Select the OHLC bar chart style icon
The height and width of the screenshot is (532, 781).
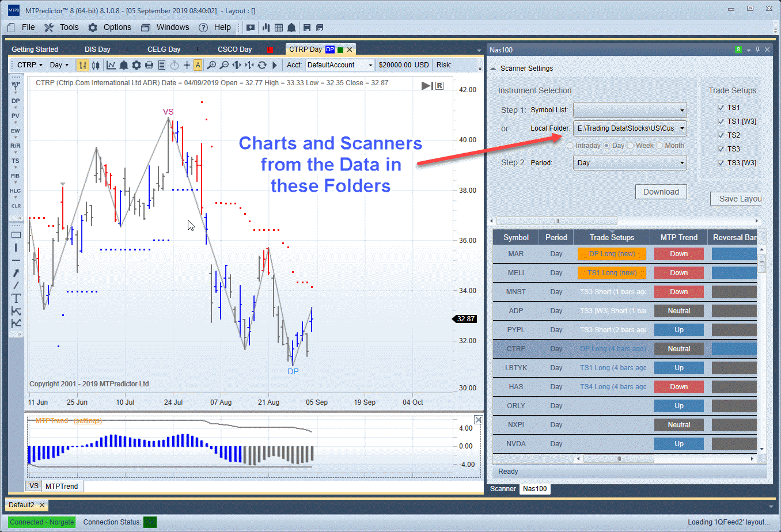[83, 65]
